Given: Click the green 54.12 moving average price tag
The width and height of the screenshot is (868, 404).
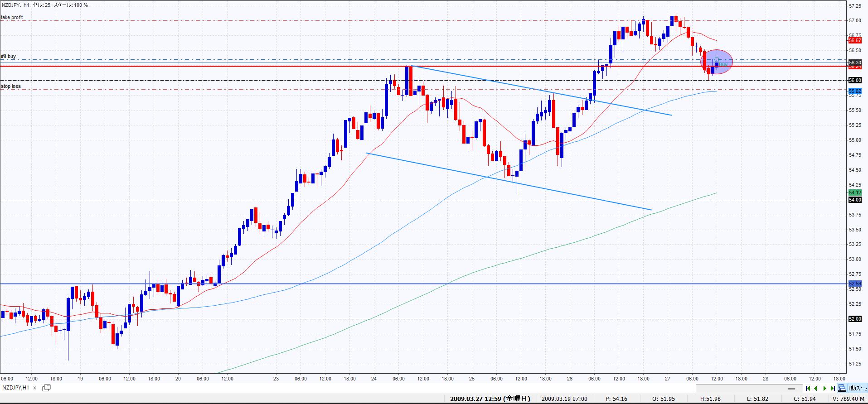Looking at the screenshot, I should tap(854, 192).
